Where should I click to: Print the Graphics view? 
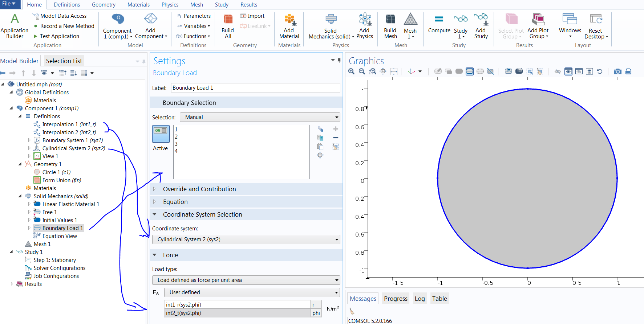628,71
